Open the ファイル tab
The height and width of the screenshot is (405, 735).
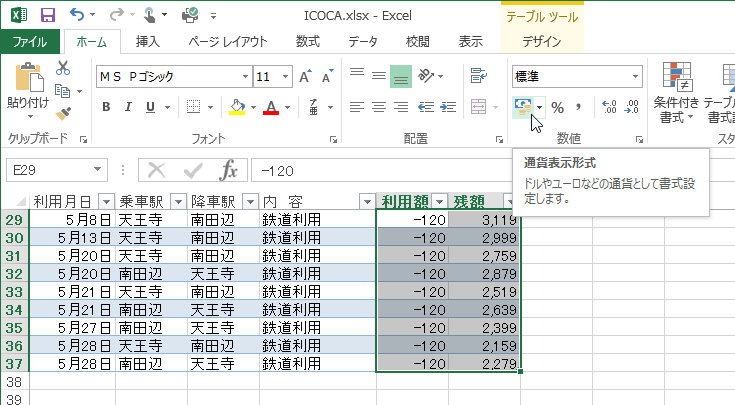30,42
